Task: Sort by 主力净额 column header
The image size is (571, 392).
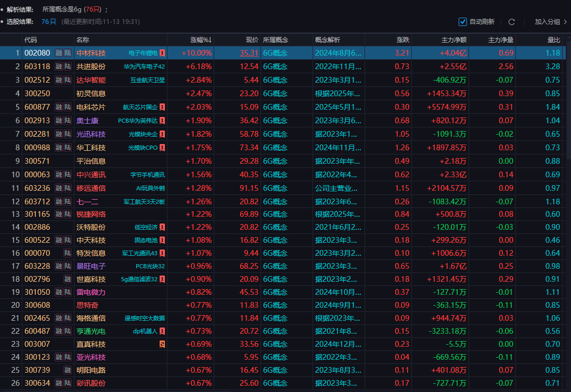Action: [x=454, y=40]
